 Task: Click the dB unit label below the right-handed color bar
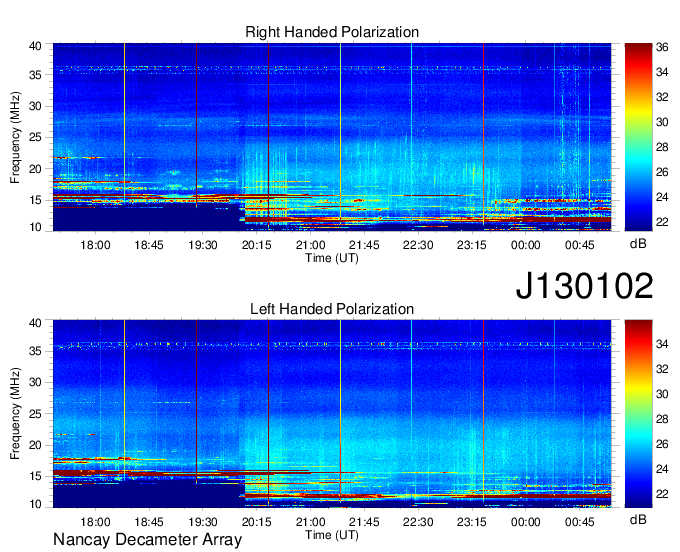pos(638,244)
